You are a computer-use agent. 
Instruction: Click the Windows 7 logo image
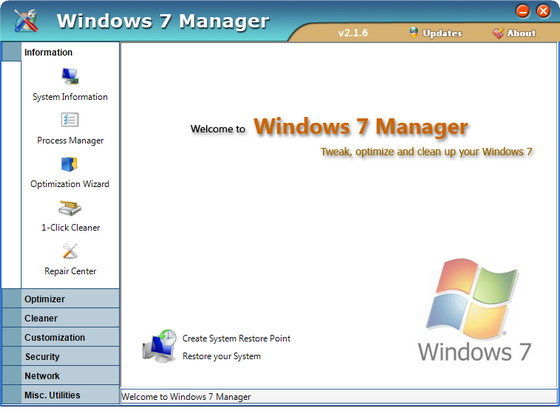click(x=474, y=310)
